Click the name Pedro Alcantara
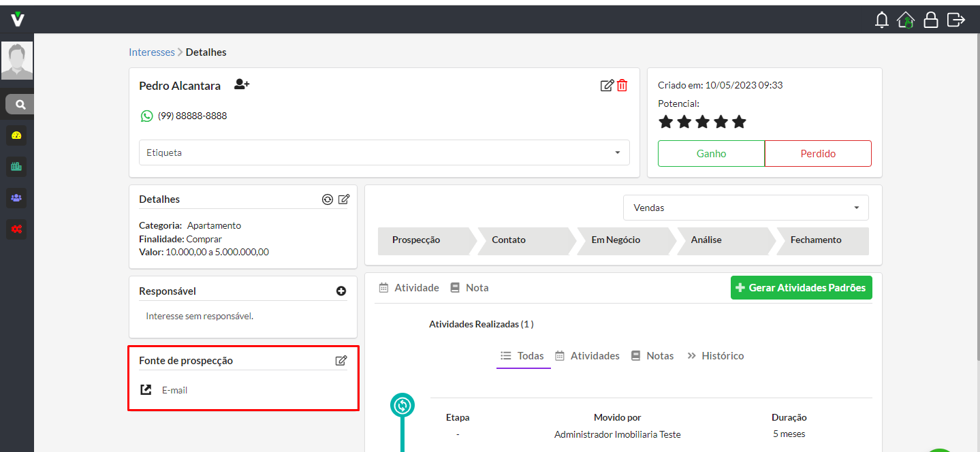Image resolution: width=980 pixels, height=452 pixels. (180, 86)
